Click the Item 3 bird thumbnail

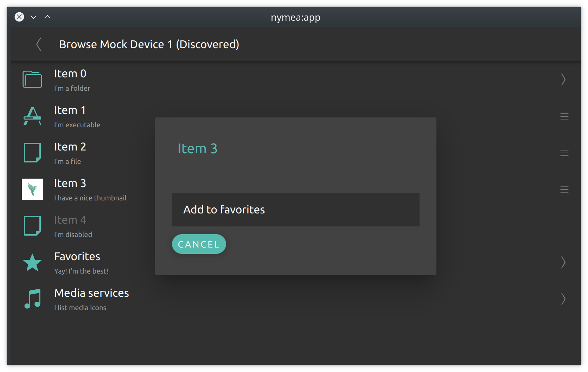point(32,189)
